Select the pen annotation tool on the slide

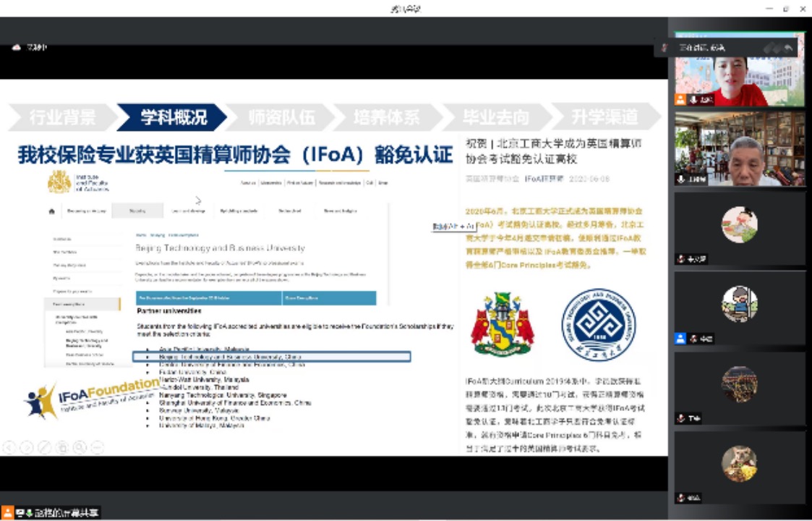pos(45,447)
